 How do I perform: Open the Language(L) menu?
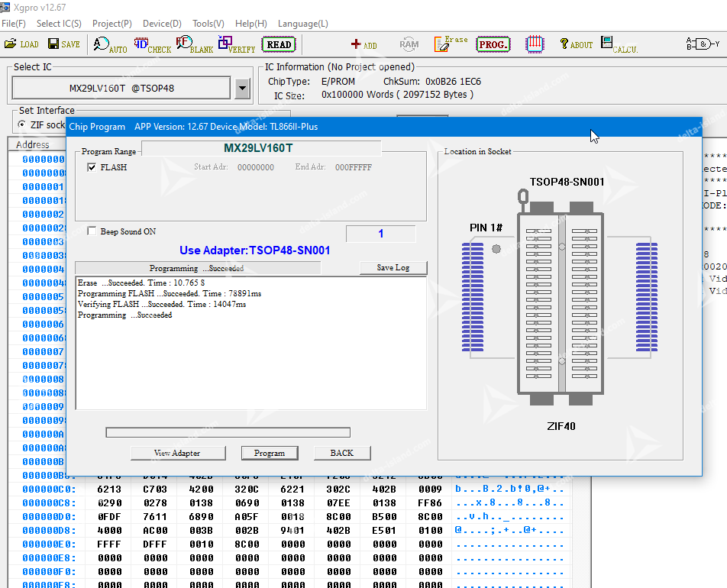coord(302,23)
